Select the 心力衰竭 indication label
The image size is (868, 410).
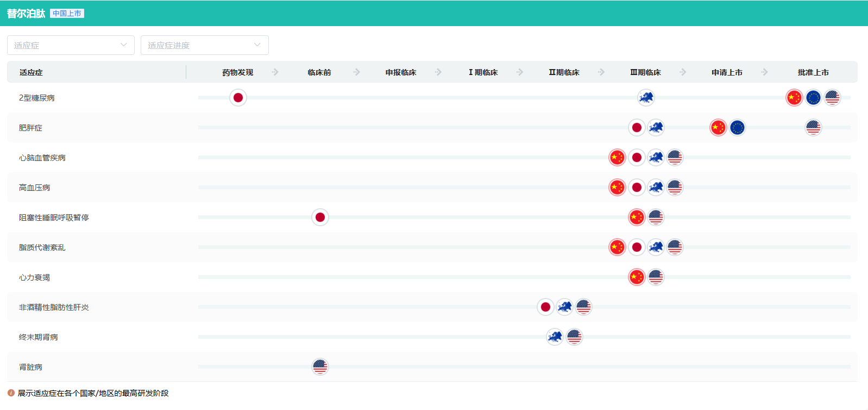[34, 277]
